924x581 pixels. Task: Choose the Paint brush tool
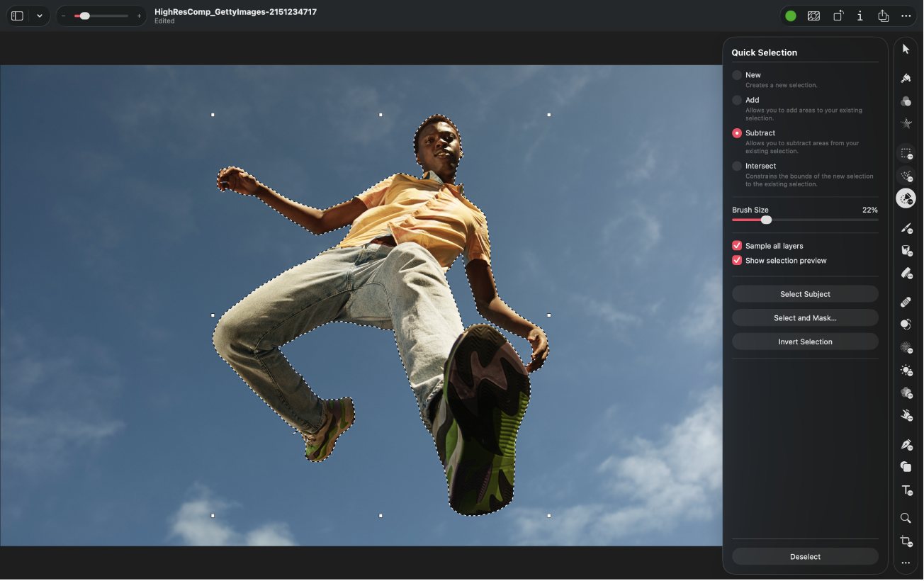(x=906, y=228)
